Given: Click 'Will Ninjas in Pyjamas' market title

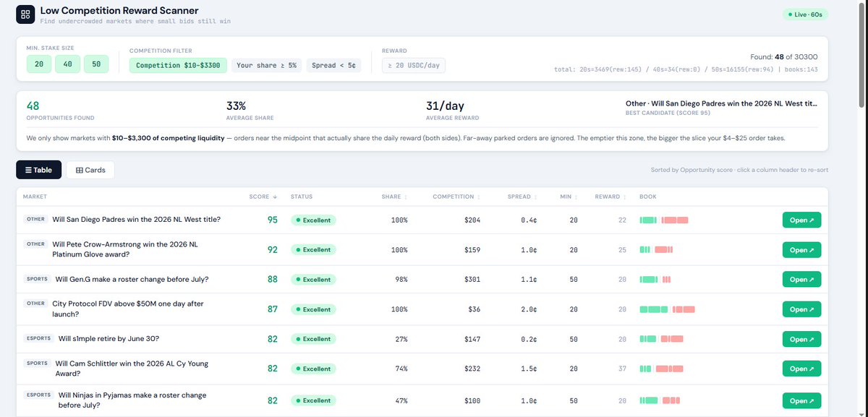Looking at the screenshot, I should coord(131,400).
